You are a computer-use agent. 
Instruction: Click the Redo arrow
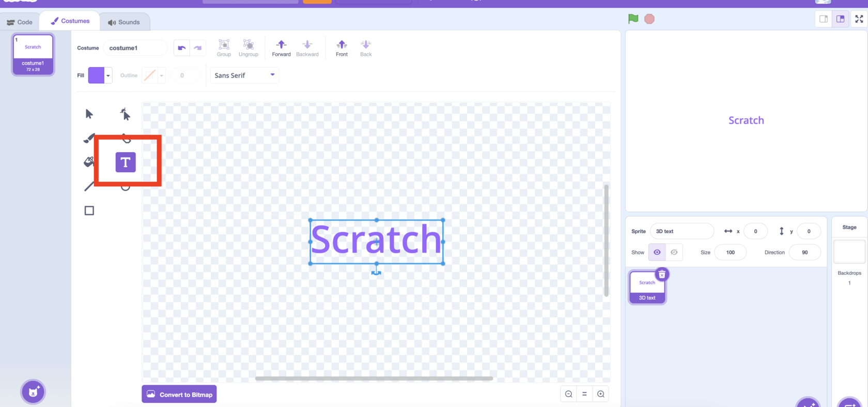[x=198, y=48]
